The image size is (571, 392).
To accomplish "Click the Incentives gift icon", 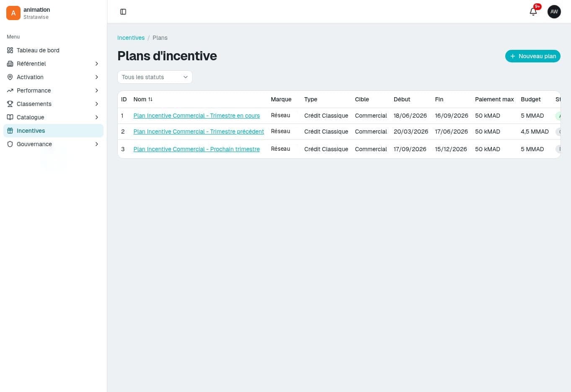I will pyautogui.click(x=10, y=131).
